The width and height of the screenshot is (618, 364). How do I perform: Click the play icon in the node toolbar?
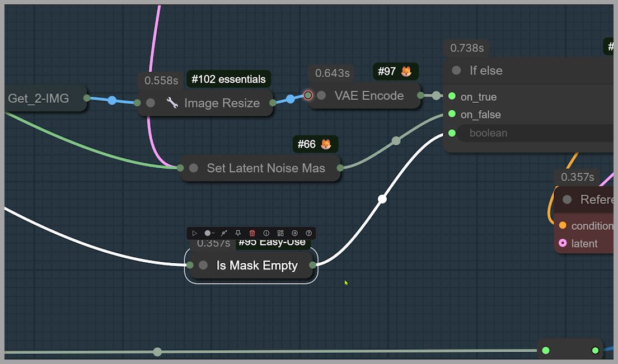194,233
